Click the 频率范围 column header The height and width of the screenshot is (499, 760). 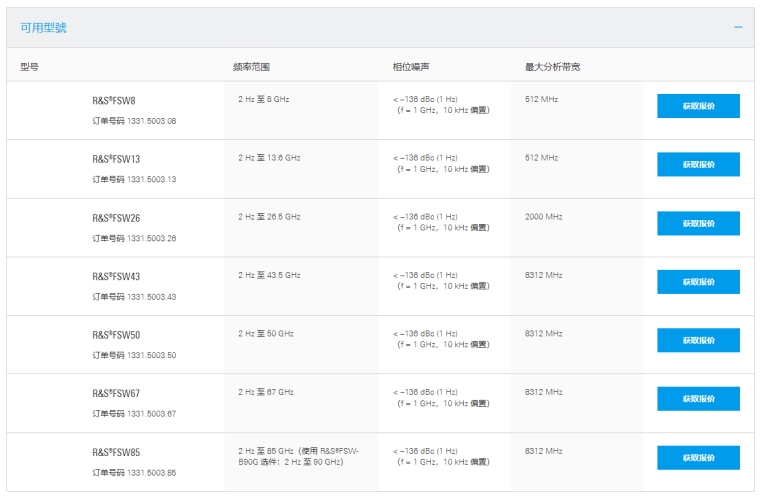click(x=251, y=67)
